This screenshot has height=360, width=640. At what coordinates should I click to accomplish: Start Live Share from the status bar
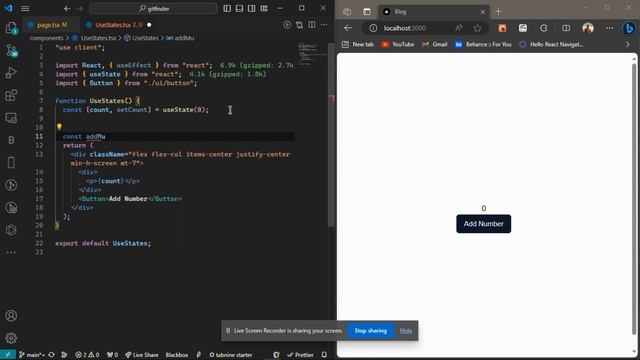point(142,355)
